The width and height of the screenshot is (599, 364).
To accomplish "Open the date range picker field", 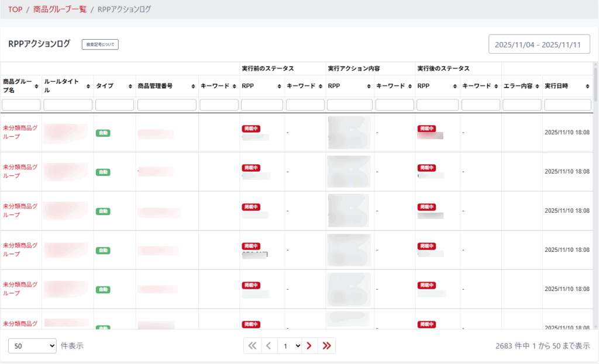I will coord(539,44).
